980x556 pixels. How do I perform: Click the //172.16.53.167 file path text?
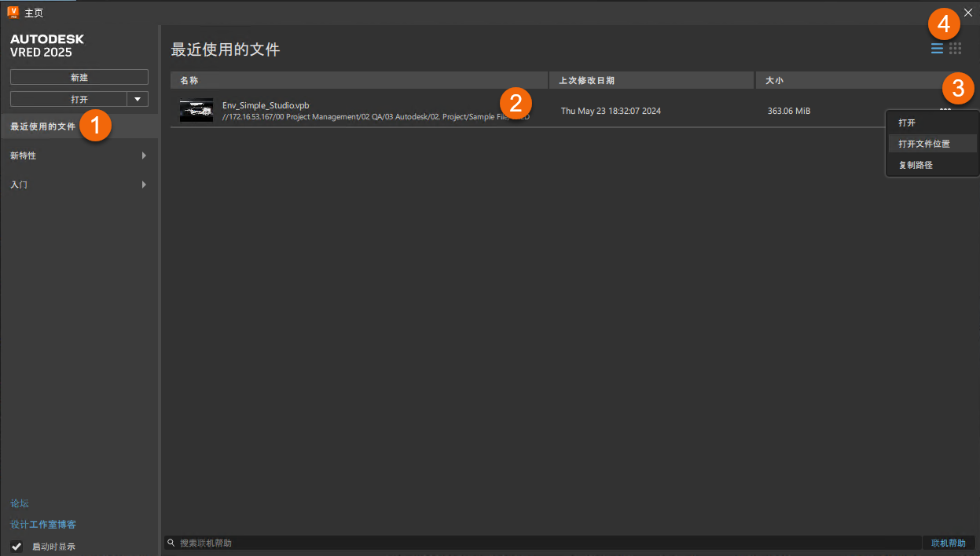[x=376, y=116]
